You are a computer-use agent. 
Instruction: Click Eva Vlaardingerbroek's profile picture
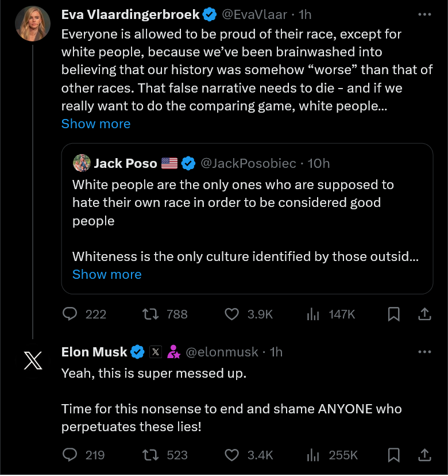(33, 24)
